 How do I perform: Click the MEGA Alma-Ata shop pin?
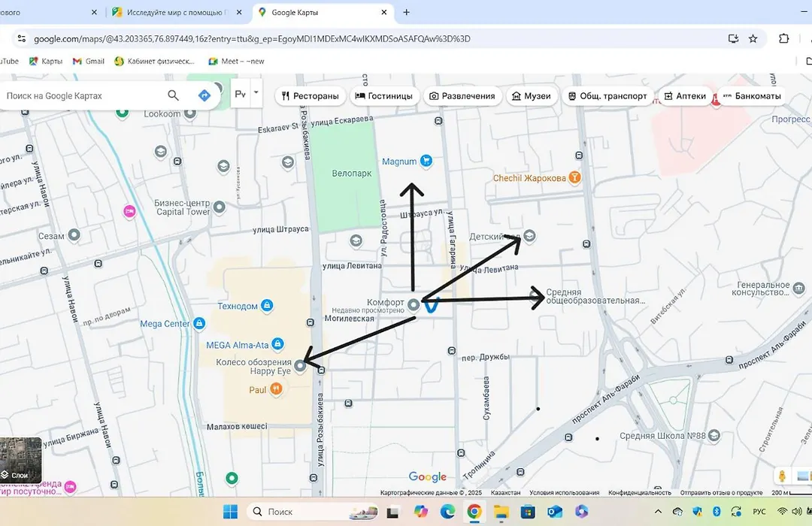click(x=277, y=343)
